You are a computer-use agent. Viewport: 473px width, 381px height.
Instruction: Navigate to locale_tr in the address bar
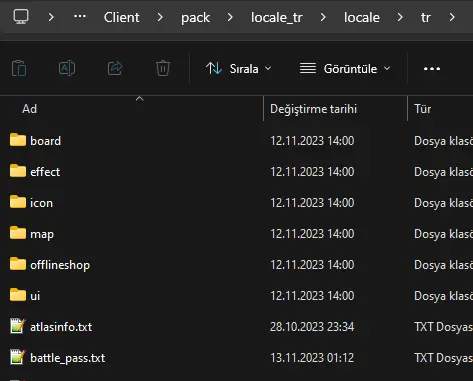tap(277, 18)
